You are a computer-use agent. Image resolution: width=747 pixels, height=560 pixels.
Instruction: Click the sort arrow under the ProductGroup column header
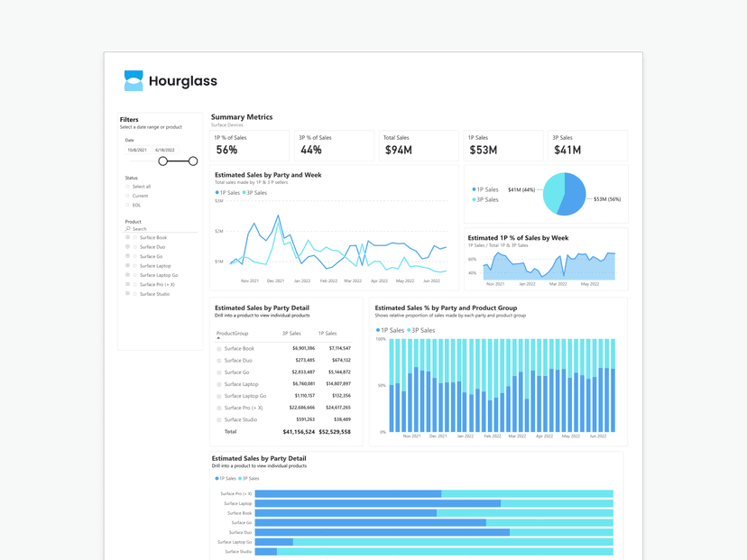tap(217, 339)
